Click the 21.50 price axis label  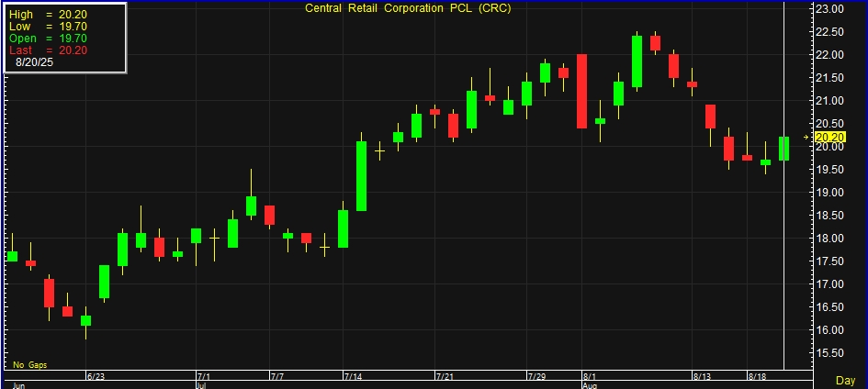pyautogui.click(x=829, y=78)
